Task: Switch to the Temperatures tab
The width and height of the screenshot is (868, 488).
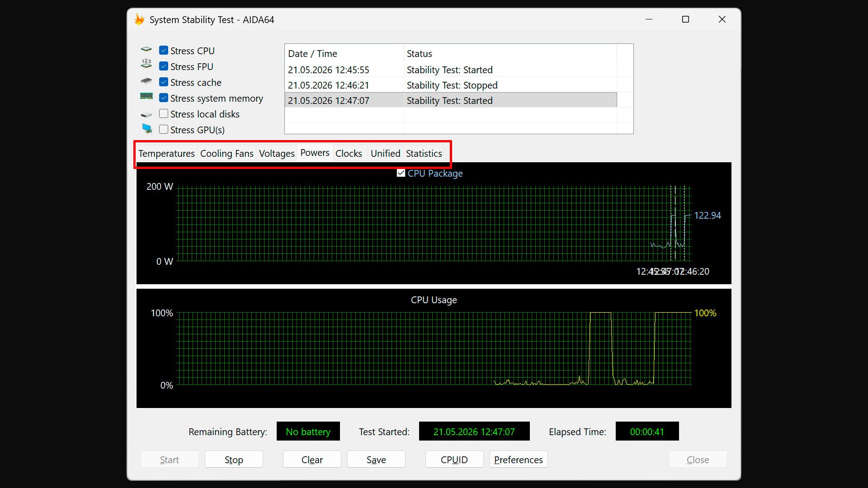Action: click(166, 154)
